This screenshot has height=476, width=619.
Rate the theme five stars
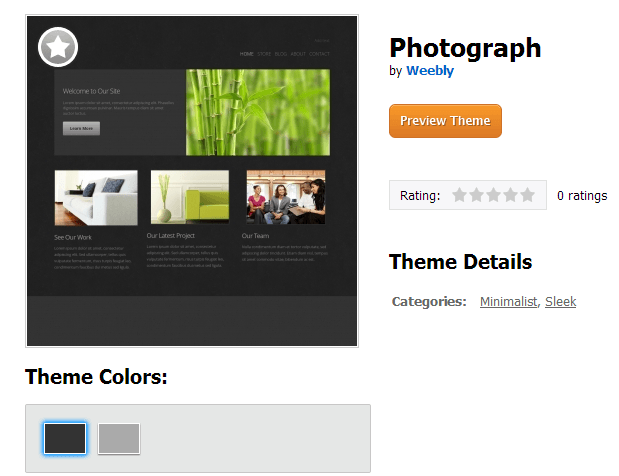coord(527,195)
